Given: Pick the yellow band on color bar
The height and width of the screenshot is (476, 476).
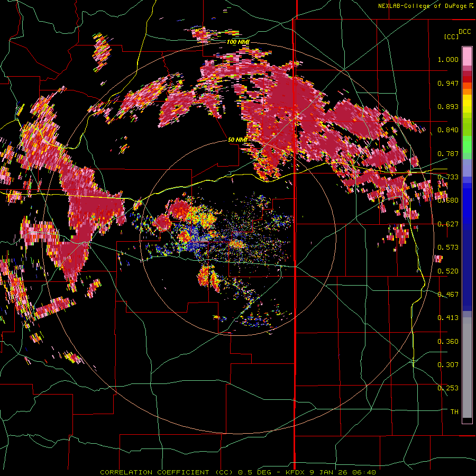Looking at the screenshot, I should [467, 104].
